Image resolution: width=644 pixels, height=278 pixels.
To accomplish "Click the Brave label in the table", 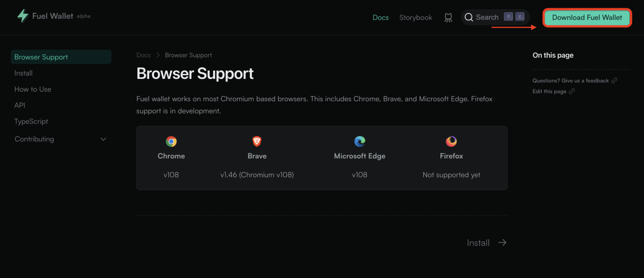I will [x=257, y=156].
